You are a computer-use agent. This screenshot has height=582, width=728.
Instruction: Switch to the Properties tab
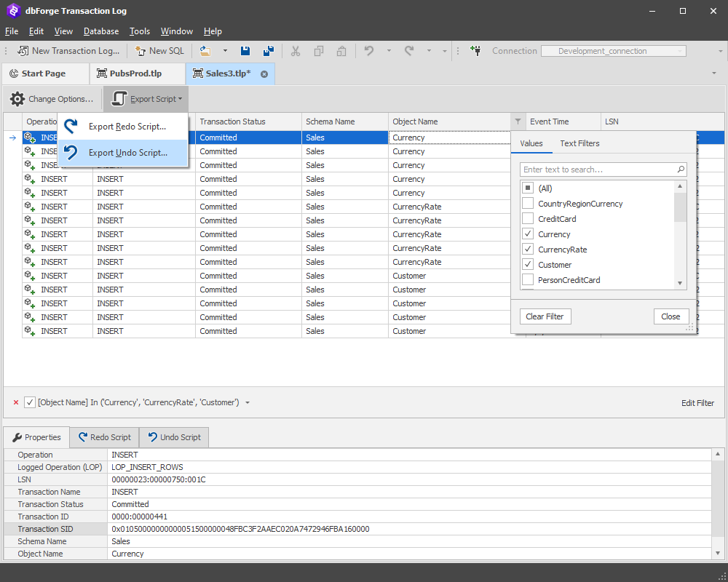[x=36, y=437]
